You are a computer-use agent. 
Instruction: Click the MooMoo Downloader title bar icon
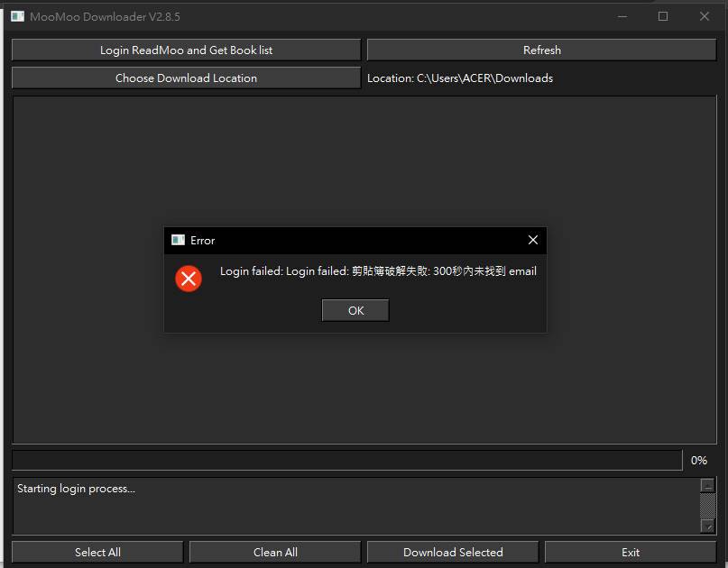18,16
